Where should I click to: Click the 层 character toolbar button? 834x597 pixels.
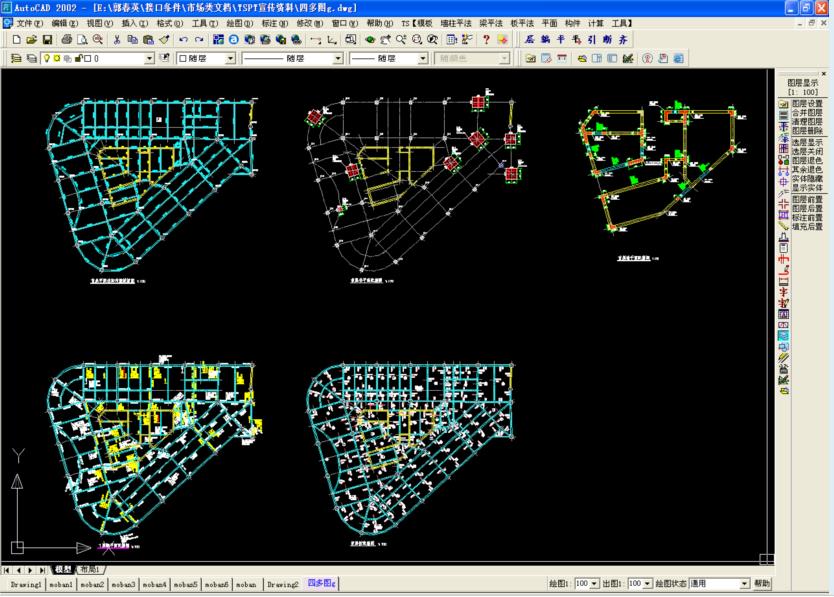coord(529,39)
